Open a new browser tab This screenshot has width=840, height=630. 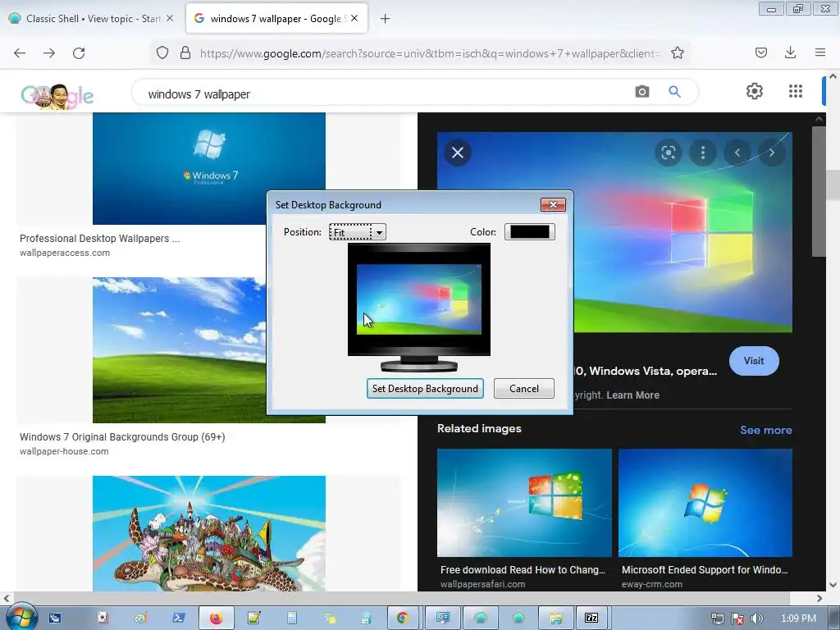pyautogui.click(x=386, y=19)
